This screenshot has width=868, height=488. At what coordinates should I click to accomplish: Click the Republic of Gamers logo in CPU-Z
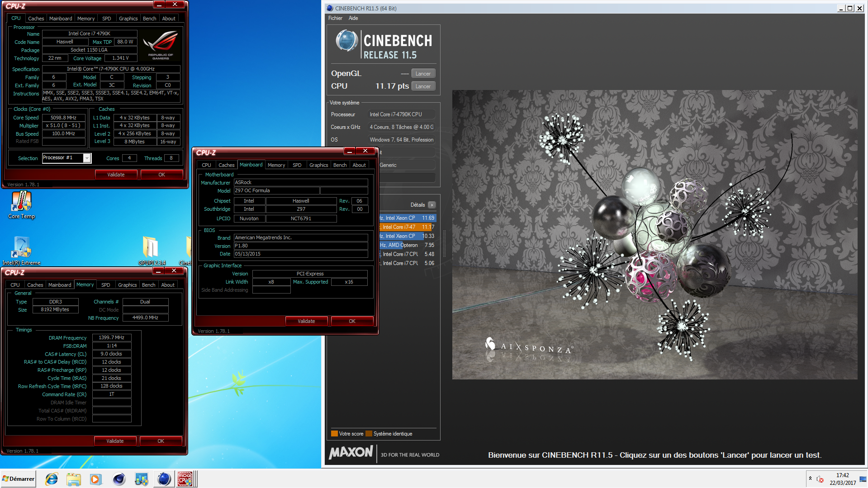click(160, 45)
